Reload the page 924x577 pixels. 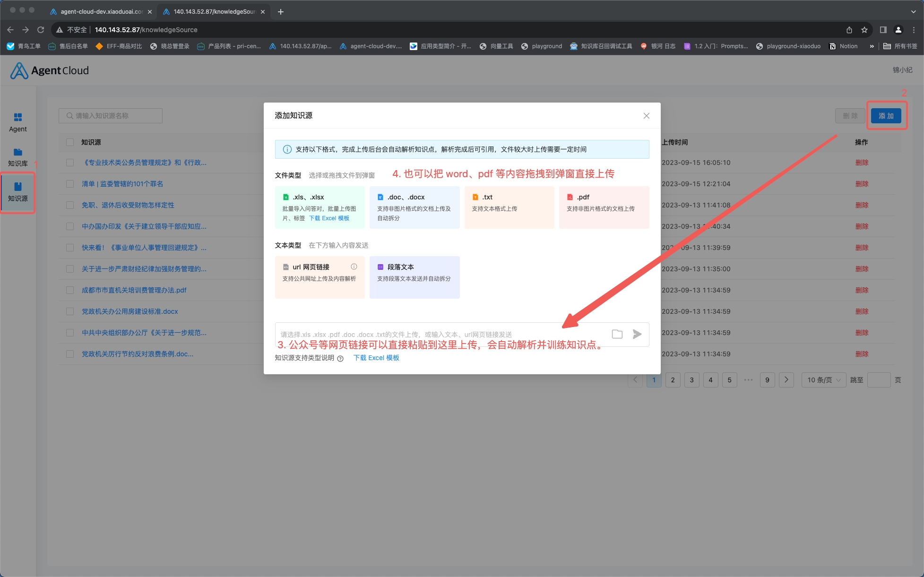[x=41, y=30]
